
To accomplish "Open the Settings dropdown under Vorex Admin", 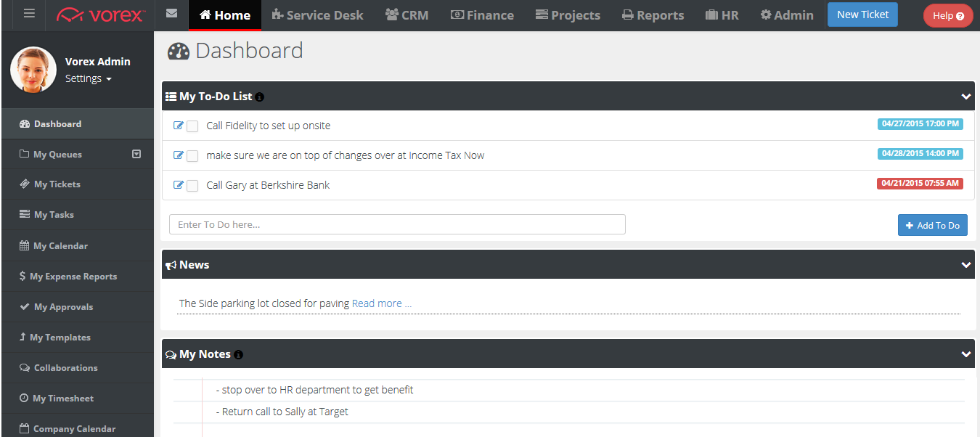I will pos(88,78).
